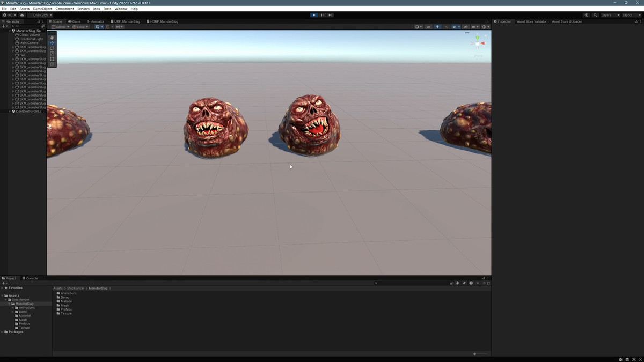
Task: Click the Hierarchy search field
Action: pos(25,26)
